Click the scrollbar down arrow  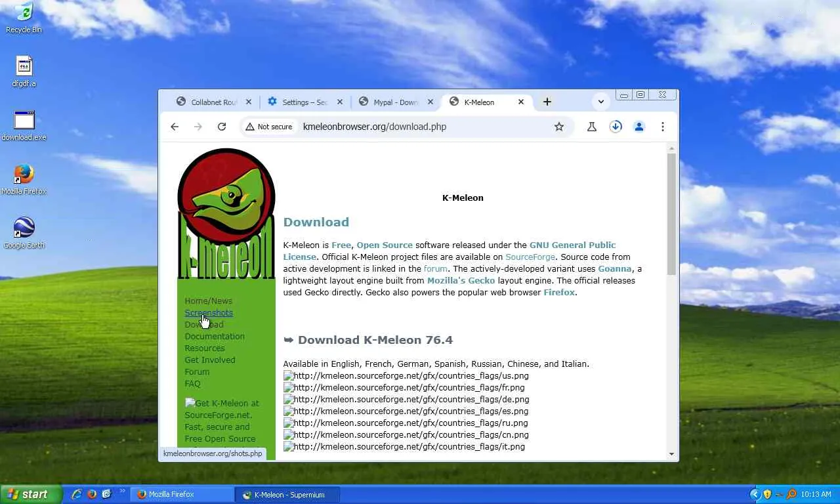(x=671, y=453)
